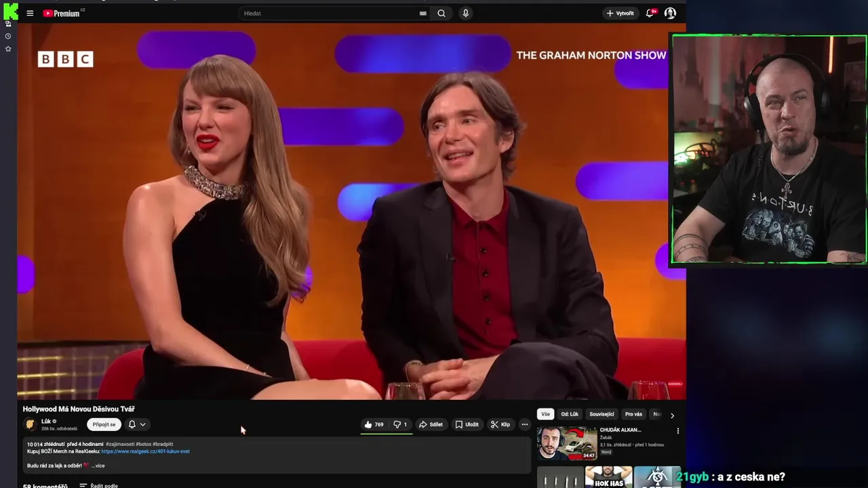Click the video title Hollywood Má Novou Děsivou Tvář
This screenshot has width=868, height=488.
[x=79, y=409]
